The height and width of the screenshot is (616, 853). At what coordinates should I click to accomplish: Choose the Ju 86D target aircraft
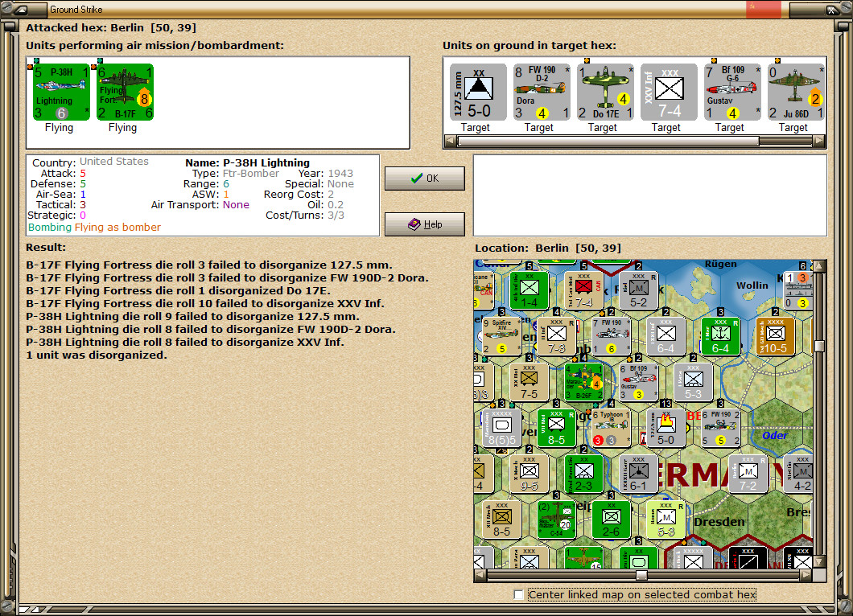tap(796, 92)
